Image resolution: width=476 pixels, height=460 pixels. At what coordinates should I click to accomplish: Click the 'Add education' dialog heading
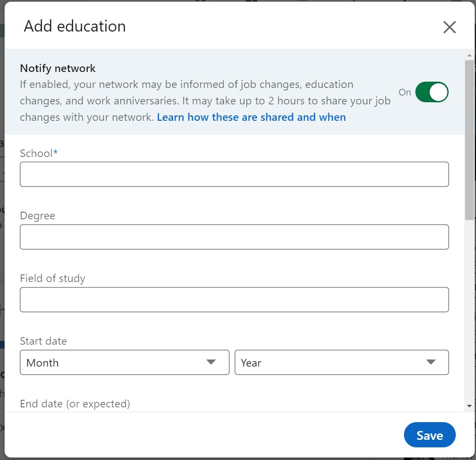pos(75,27)
